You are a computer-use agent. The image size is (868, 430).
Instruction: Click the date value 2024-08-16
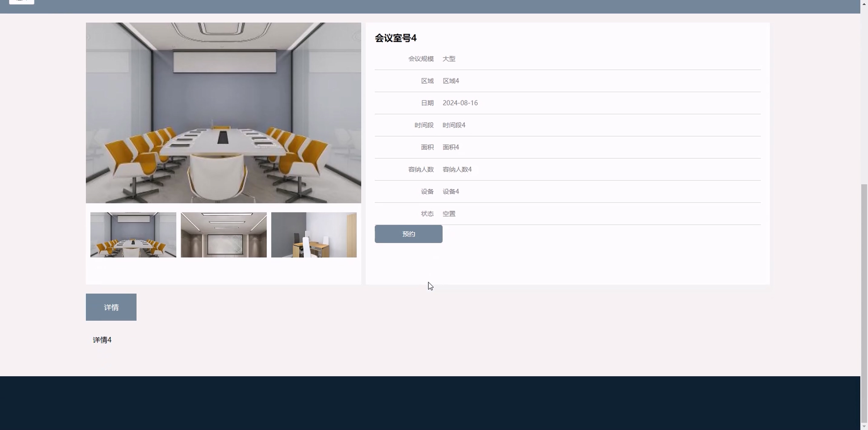pyautogui.click(x=460, y=103)
